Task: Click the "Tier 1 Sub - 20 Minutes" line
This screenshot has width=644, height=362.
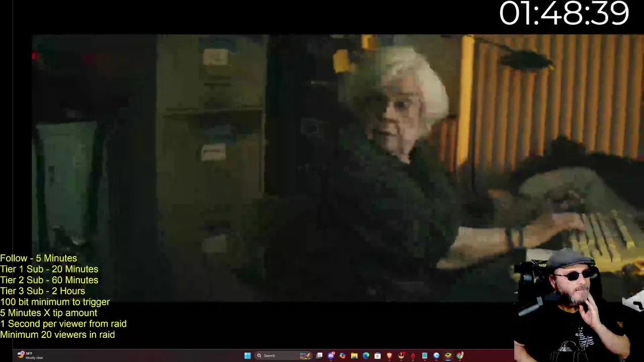Action: [49, 269]
